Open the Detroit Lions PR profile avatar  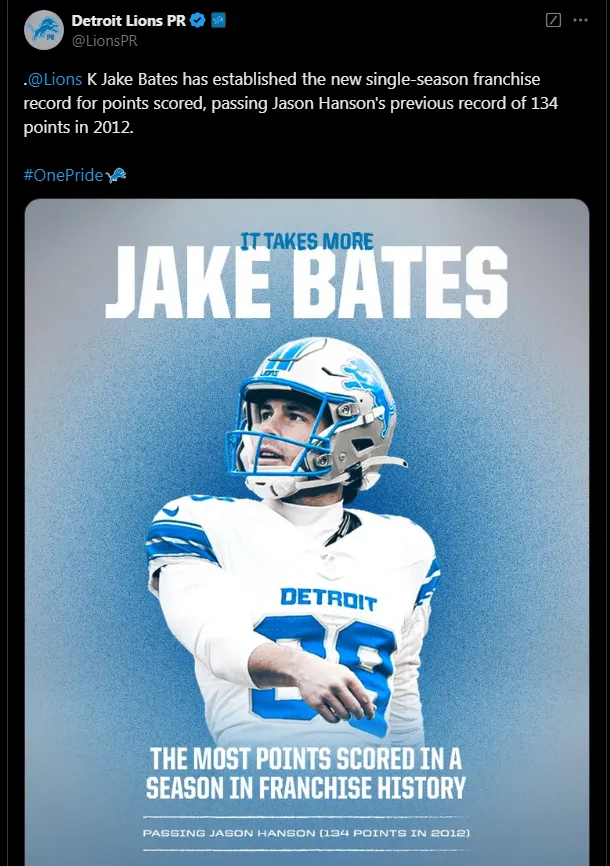click(43, 30)
